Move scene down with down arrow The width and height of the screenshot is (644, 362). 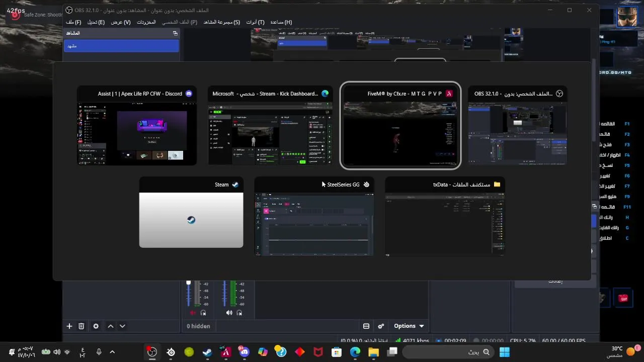tap(122, 326)
